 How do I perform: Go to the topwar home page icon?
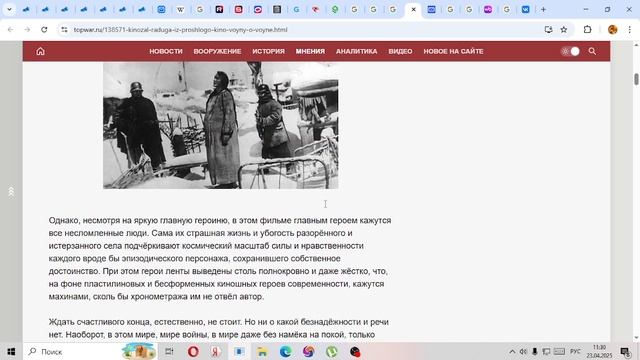tap(40, 51)
